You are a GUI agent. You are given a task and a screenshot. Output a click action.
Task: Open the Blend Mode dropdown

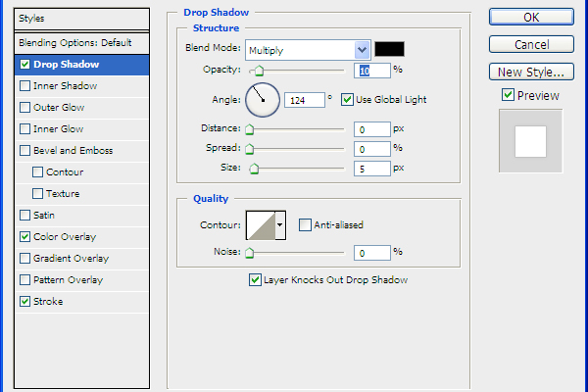pos(308,50)
